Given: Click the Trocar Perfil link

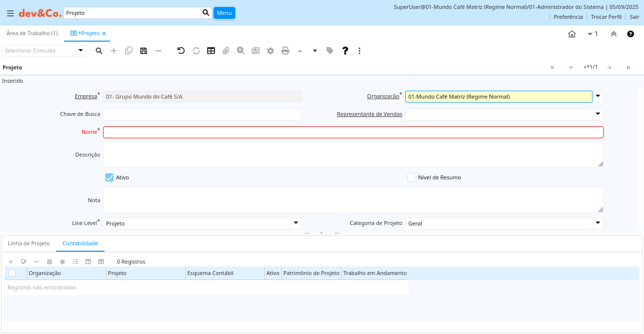Looking at the screenshot, I should [606, 17].
